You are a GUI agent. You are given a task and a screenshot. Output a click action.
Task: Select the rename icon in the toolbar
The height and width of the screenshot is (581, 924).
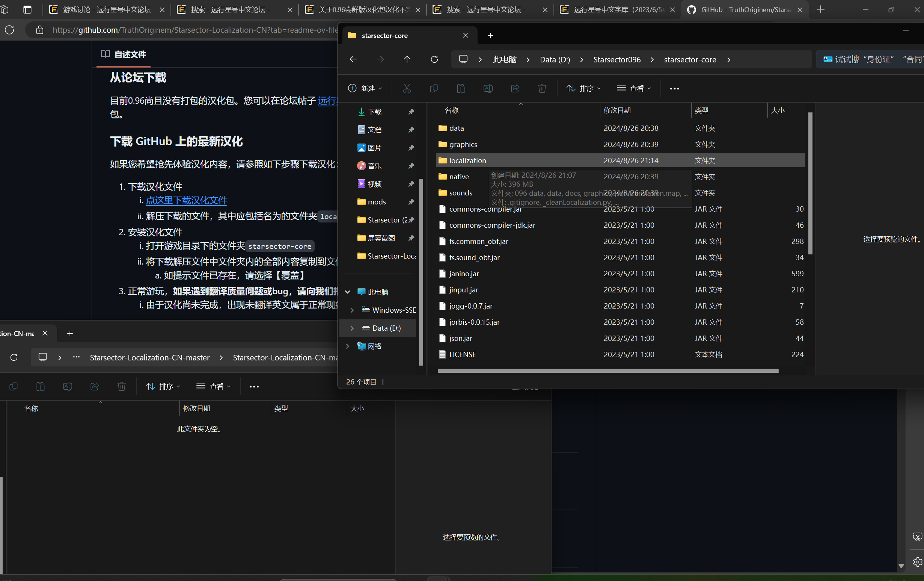coord(488,88)
